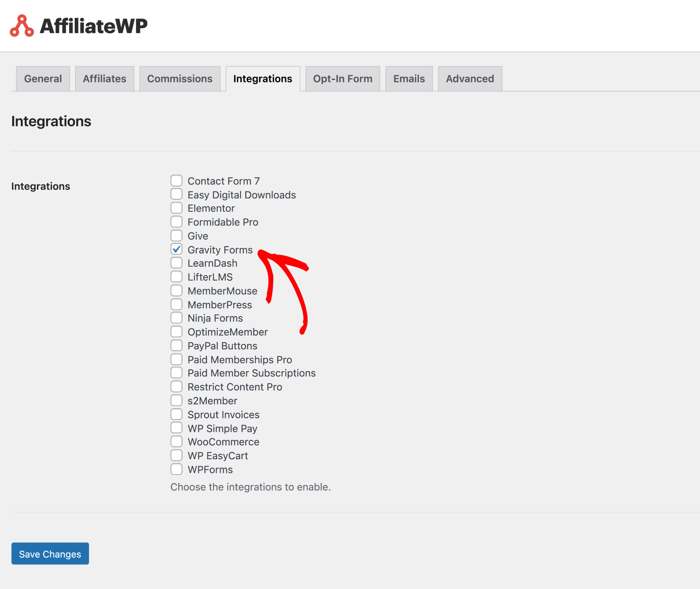Toggle the Restrict Content Pro integration

(x=177, y=386)
